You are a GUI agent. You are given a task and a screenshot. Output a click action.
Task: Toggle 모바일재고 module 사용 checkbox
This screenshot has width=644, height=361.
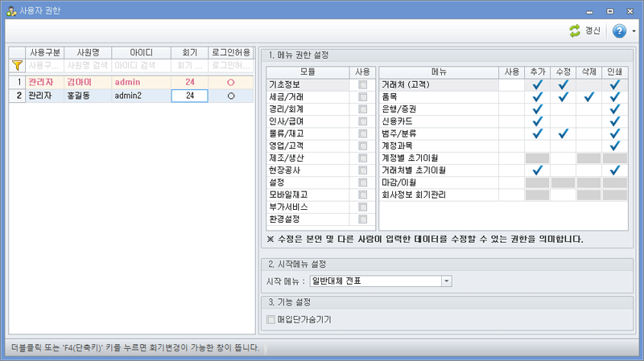(363, 195)
